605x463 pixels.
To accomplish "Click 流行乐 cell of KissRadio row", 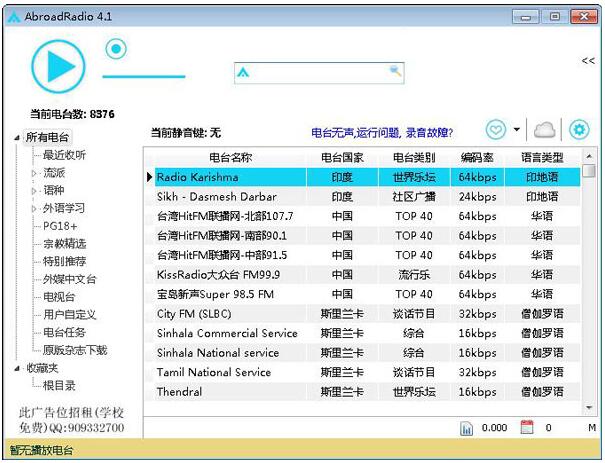I will pyautogui.click(x=414, y=275).
